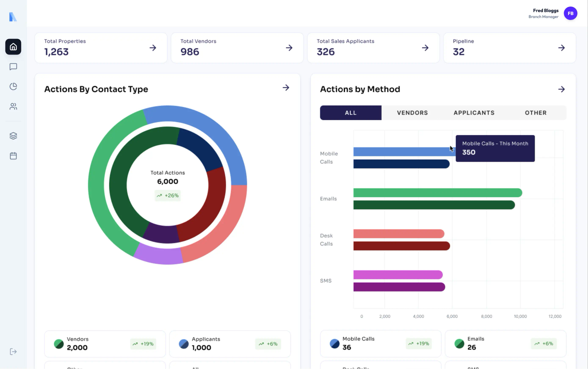This screenshot has width=588, height=369.
Task: Open Total Sales Applicants via its arrow
Action: click(425, 48)
